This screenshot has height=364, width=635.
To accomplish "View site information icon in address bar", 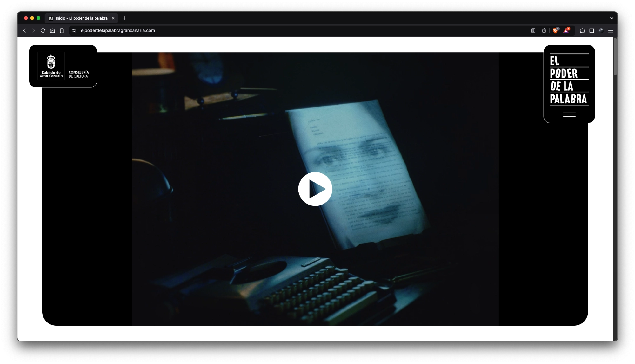I will pyautogui.click(x=74, y=31).
